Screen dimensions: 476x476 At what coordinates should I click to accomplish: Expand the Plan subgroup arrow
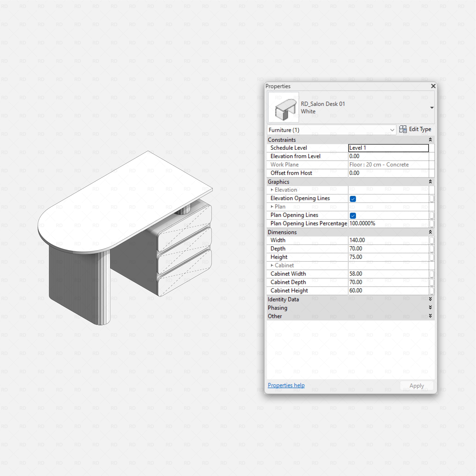(x=272, y=206)
